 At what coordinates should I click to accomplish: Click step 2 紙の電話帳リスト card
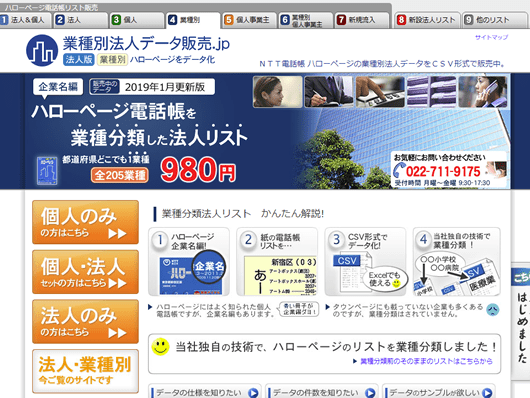click(277, 261)
